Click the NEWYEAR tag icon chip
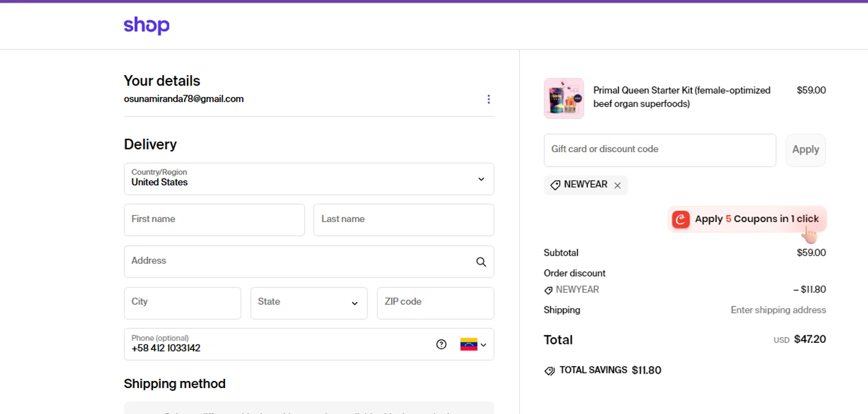Image resolution: width=868 pixels, height=414 pixels. 556,185
